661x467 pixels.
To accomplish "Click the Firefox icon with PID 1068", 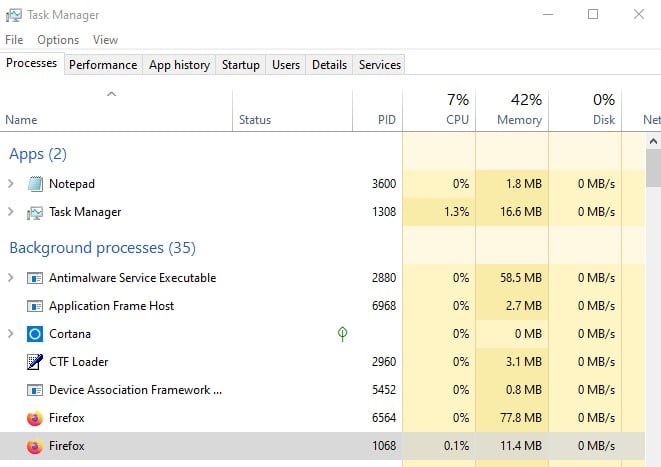I will pos(35,446).
